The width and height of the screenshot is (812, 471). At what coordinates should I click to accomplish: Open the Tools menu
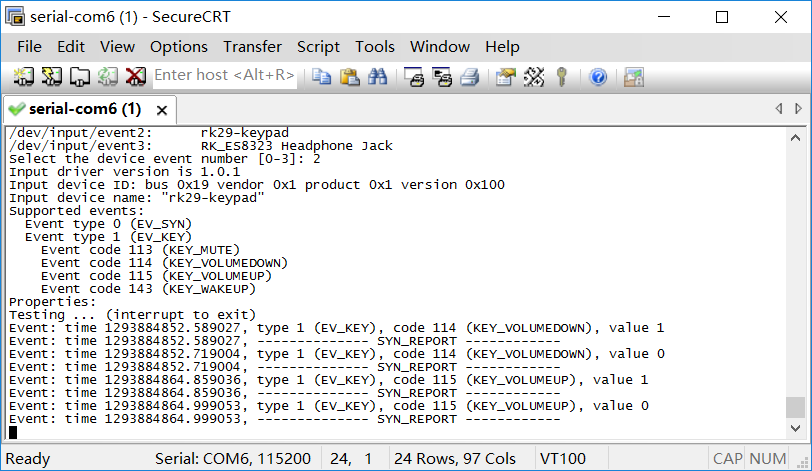point(375,47)
